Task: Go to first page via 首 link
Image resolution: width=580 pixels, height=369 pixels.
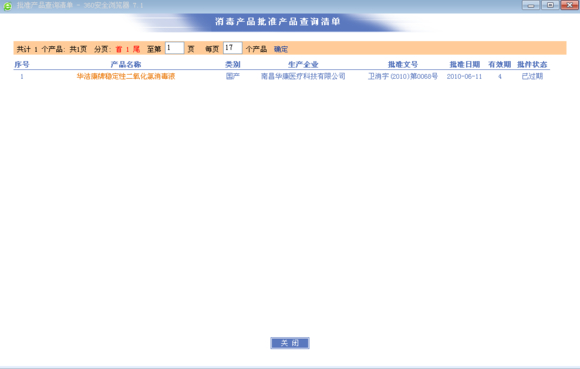Action: point(119,49)
